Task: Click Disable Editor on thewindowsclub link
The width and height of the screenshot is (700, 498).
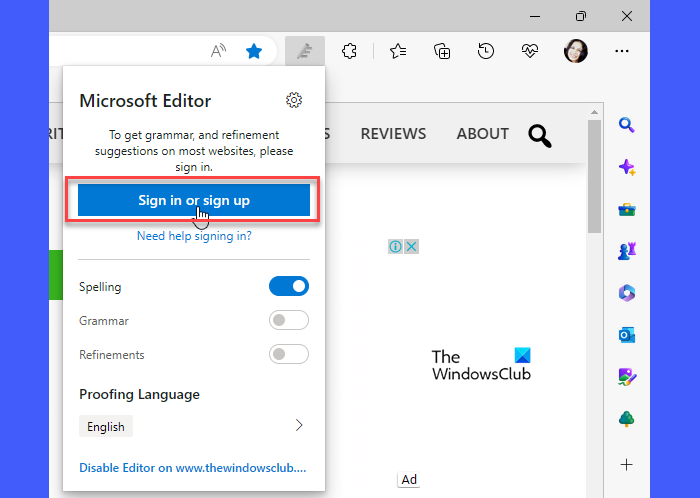Action: click(x=193, y=468)
